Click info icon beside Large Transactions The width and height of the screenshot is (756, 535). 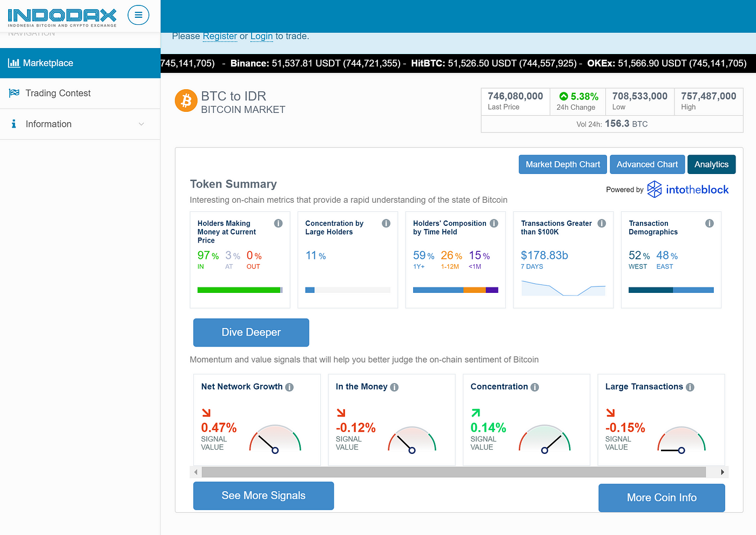pos(690,387)
